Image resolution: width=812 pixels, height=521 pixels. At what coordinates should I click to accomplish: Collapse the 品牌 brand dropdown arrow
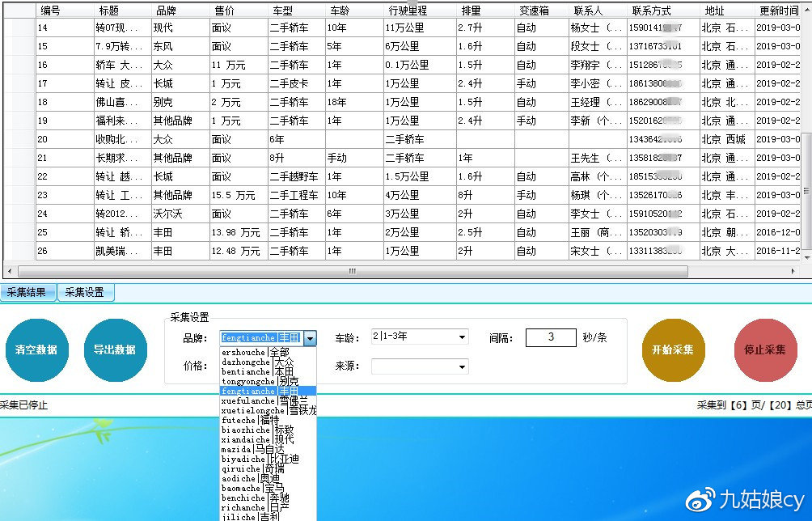point(309,337)
